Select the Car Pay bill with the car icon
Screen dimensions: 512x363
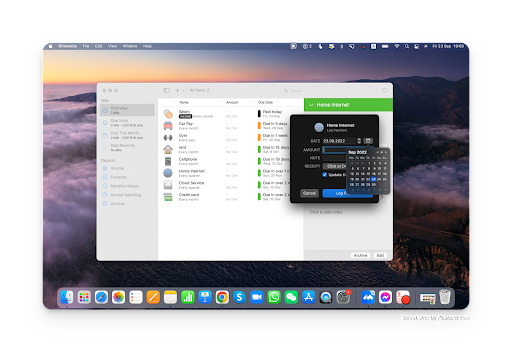tap(231, 126)
